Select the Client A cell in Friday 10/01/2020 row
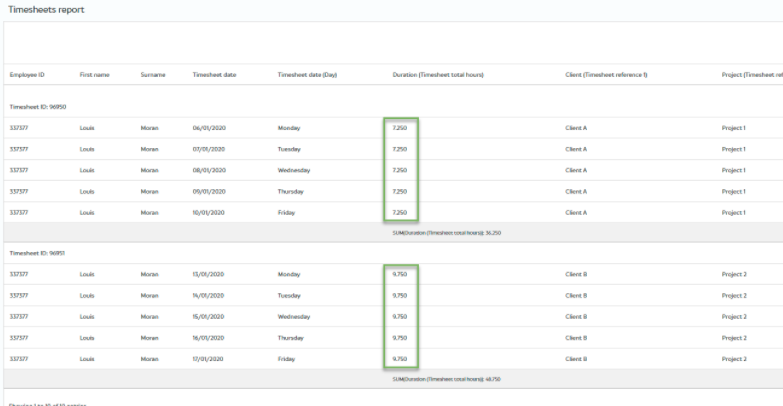This screenshot has height=406, width=783. tap(576, 212)
